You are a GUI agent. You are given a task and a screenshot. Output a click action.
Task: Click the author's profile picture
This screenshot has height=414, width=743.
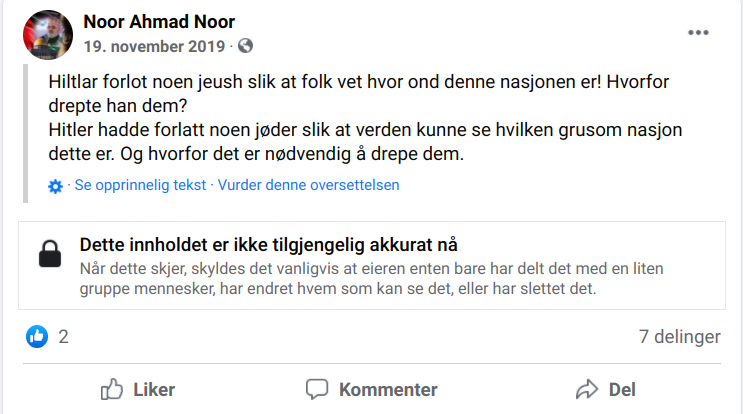(47, 35)
